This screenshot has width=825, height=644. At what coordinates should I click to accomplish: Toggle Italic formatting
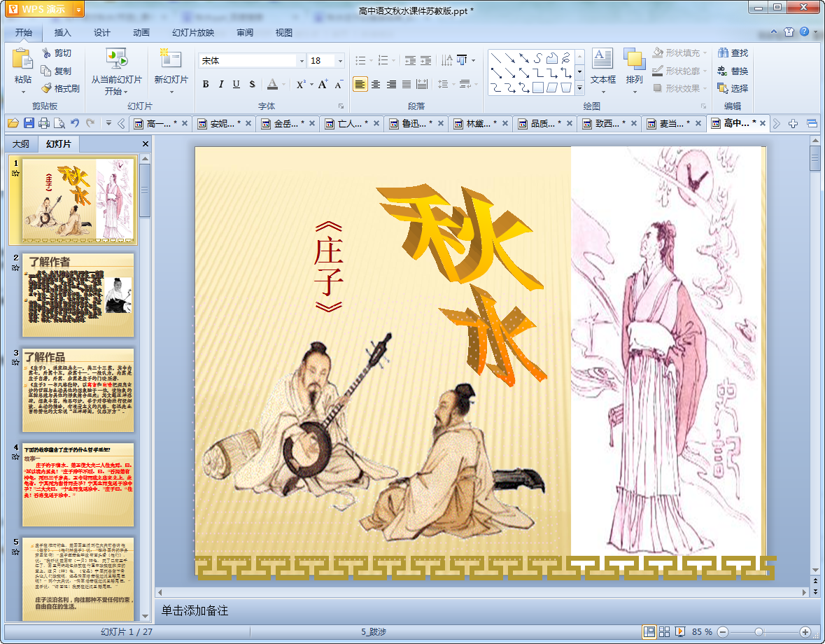[x=221, y=85]
